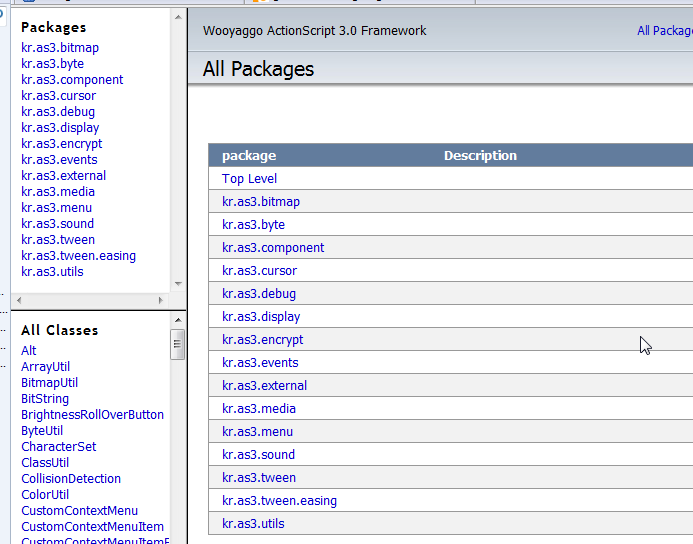Screen dimensions: 693x544
Task: Click Packages pane scroll left arrow
Action: 19,300
